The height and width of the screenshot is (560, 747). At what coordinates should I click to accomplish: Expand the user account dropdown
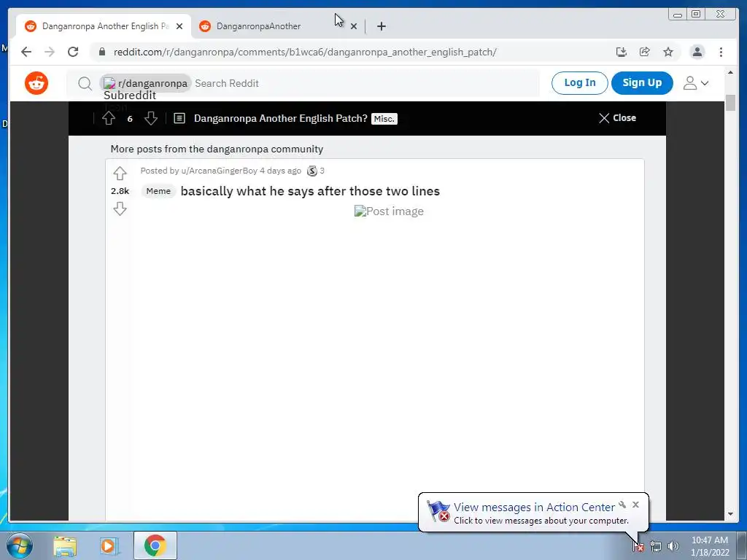point(696,83)
